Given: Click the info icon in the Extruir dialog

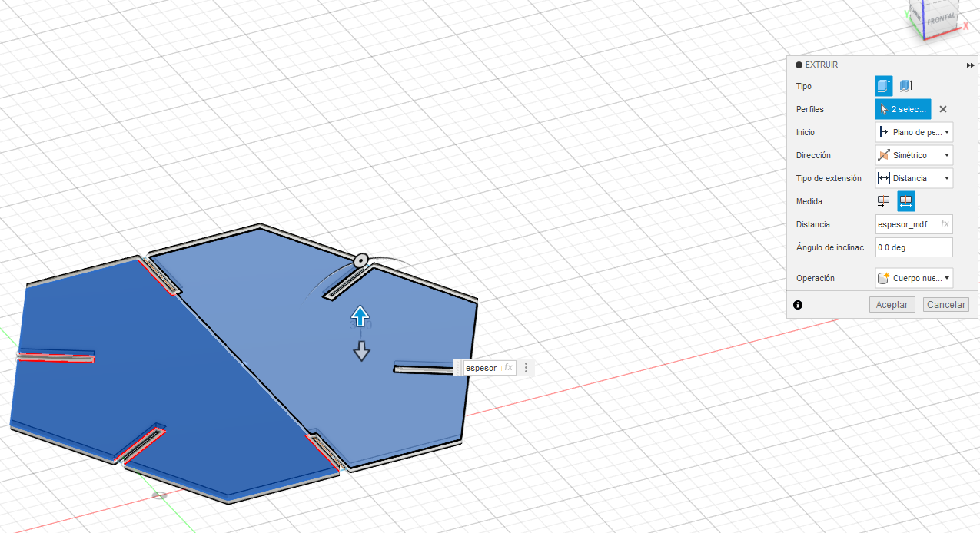Looking at the screenshot, I should [x=798, y=305].
